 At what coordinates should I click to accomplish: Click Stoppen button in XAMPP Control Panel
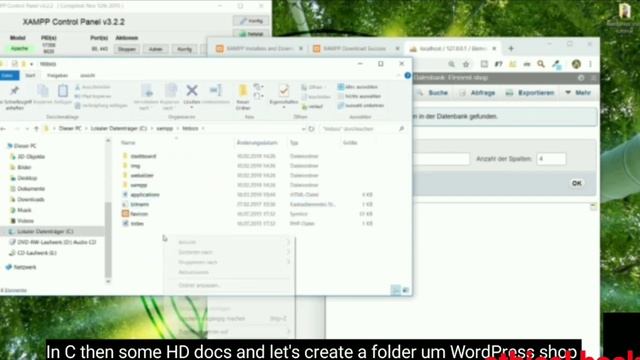click(127, 49)
